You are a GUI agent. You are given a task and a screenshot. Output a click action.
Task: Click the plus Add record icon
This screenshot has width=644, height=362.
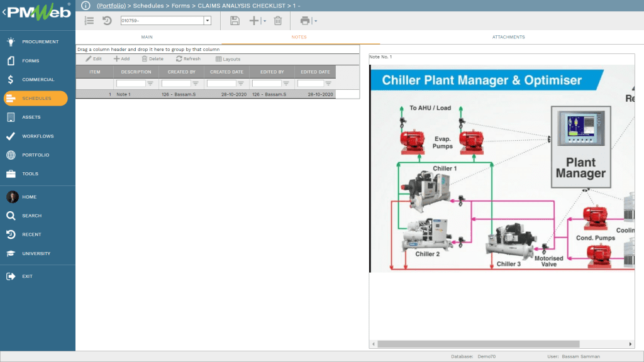tap(254, 21)
